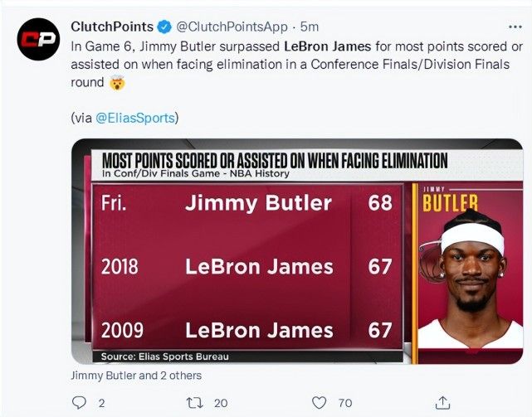Click the like count of 70
532x417 pixels.
(345, 403)
